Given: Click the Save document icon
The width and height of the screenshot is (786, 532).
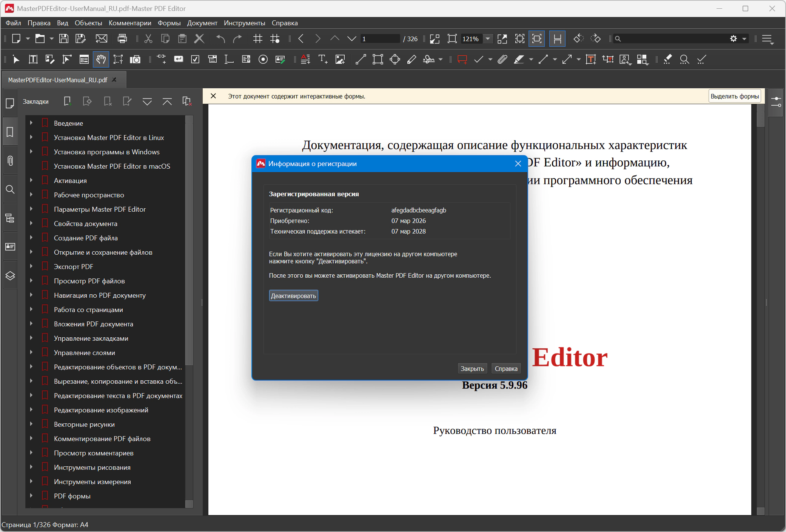Looking at the screenshot, I should point(64,39).
